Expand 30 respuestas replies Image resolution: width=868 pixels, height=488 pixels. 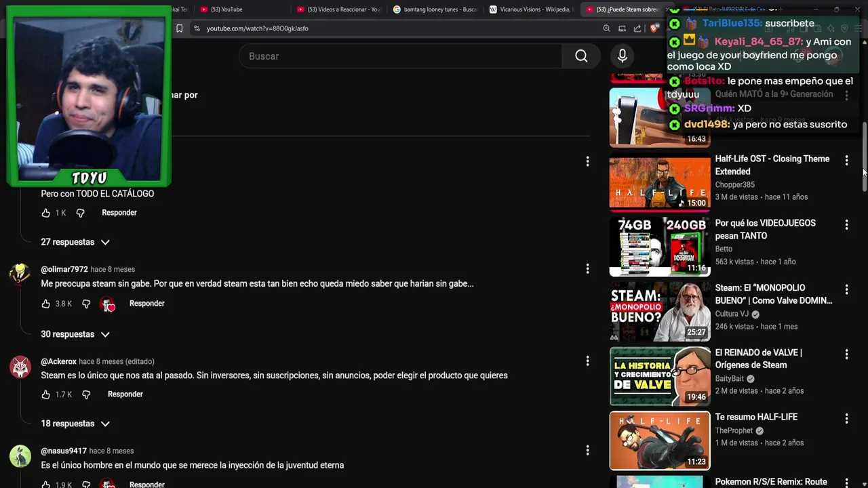pos(75,334)
